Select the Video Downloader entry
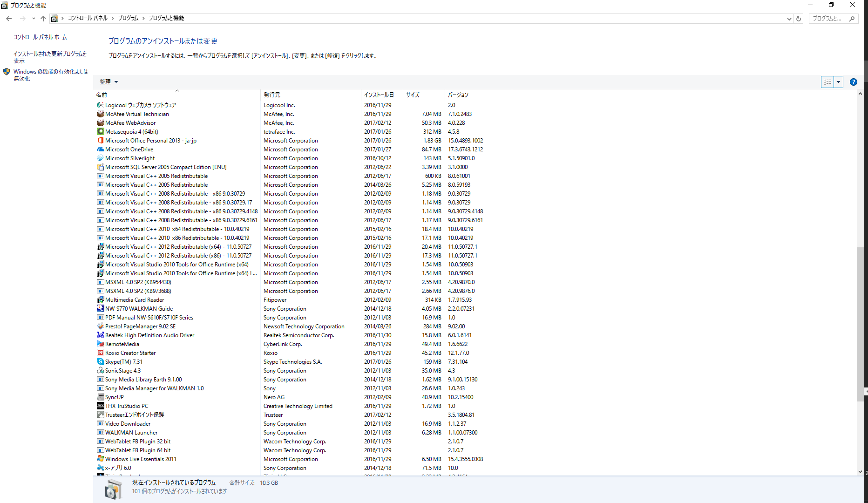868x503 pixels. 304,424
